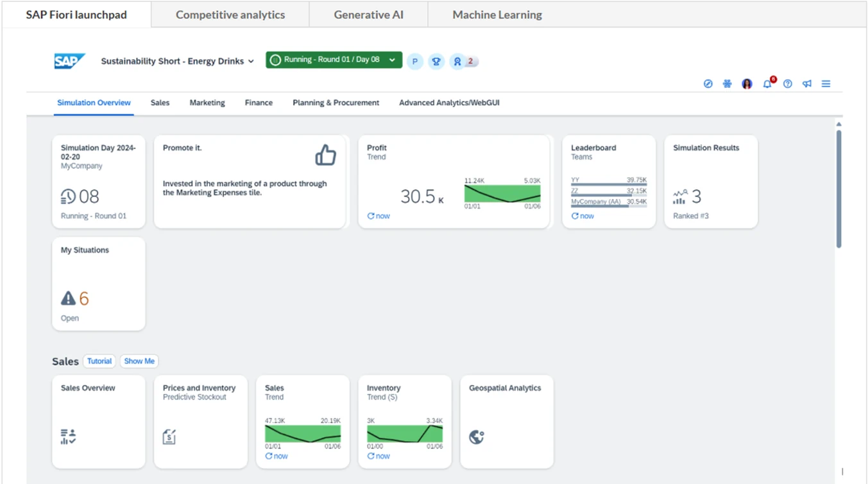This screenshot has width=868, height=484.
Task: Click the clock icon on Simulation Day tile
Action: tap(68, 196)
